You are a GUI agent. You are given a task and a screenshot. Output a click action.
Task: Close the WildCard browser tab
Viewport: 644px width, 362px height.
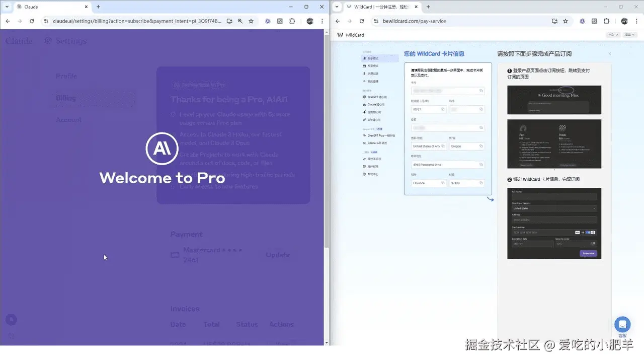pyautogui.click(x=416, y=7)
